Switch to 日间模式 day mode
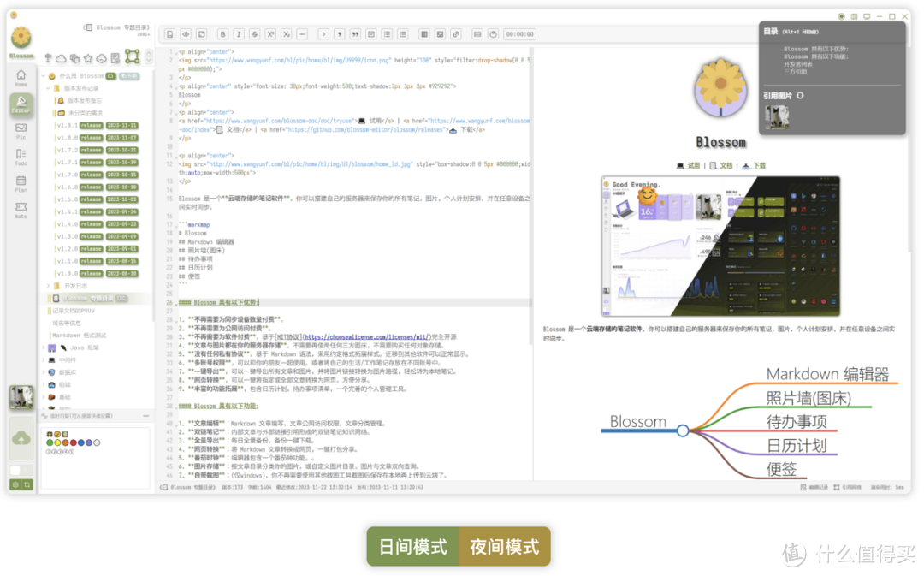 (x=413, y=547)
